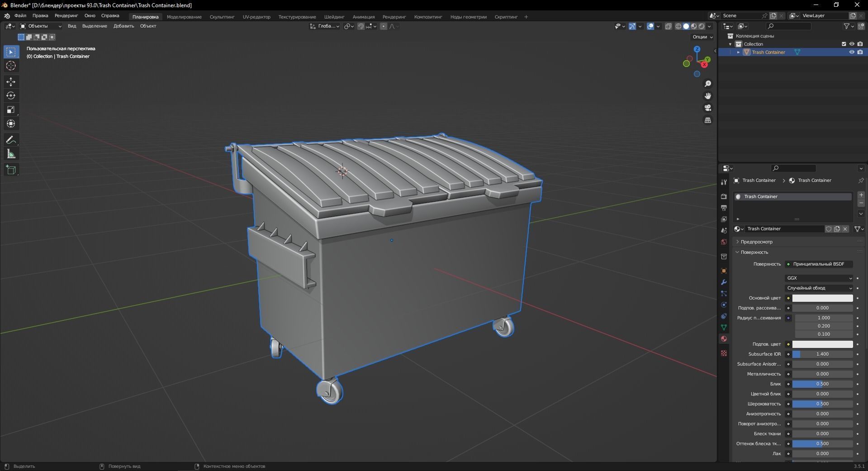
Task: Open the Modifier properties tab
Action: pos(724,282)
